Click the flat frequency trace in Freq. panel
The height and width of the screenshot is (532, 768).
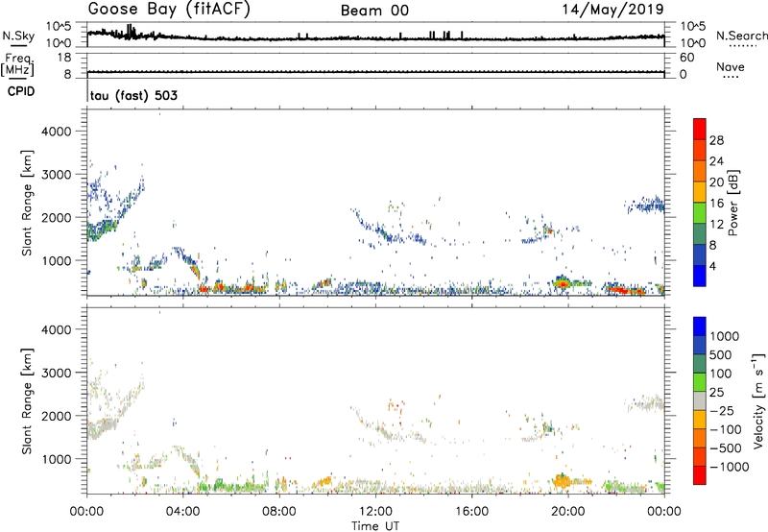(375, 72)
